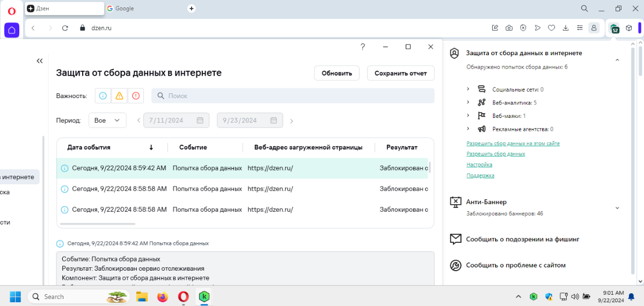Add page to bookmarks with heart icon

pos(551,28)
